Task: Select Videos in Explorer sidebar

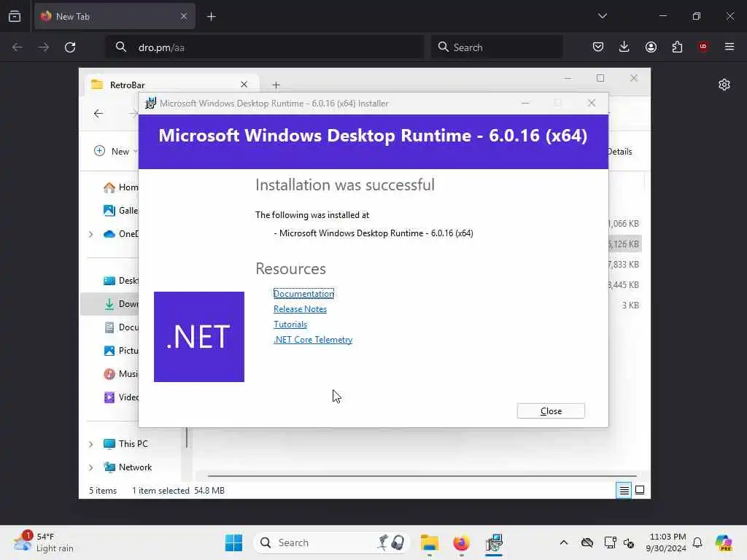Action: coord(120,397)
